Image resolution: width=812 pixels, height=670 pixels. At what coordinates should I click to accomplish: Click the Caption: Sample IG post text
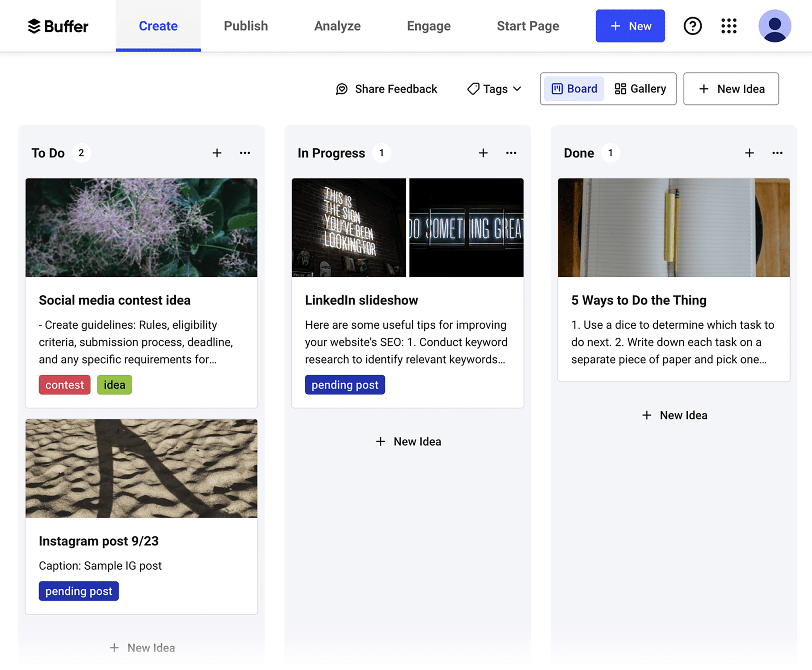pos(100,566)
